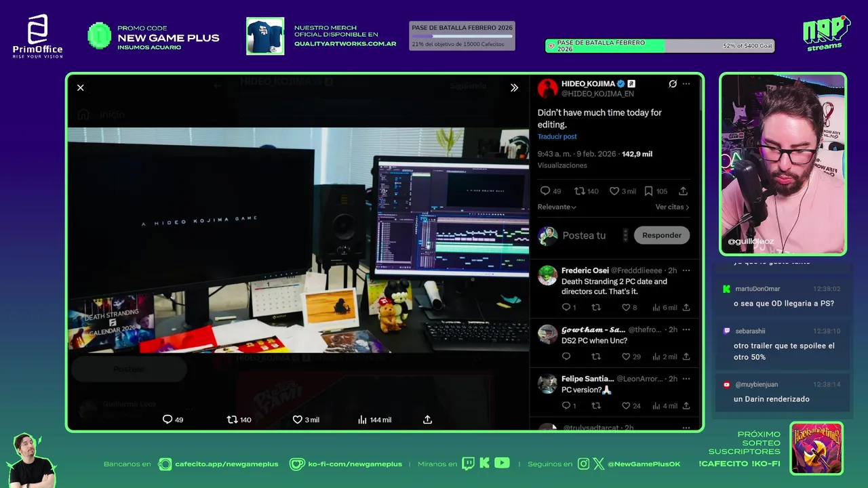Image resolution: width=868 pixels, height=488 pixels.
Task: Open the Relevante sort dropdown
Action: coord(557,207)
